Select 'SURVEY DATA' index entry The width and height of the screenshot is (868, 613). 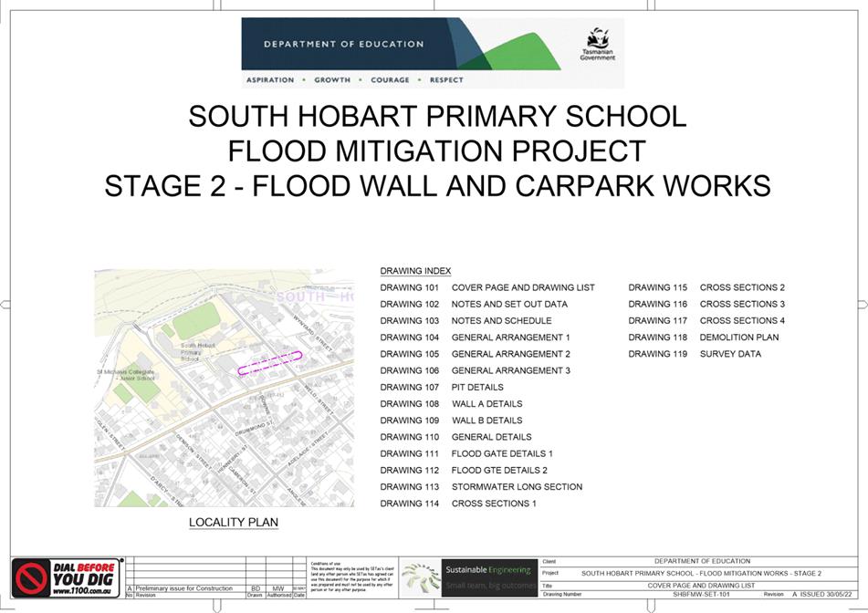(731, 354)
